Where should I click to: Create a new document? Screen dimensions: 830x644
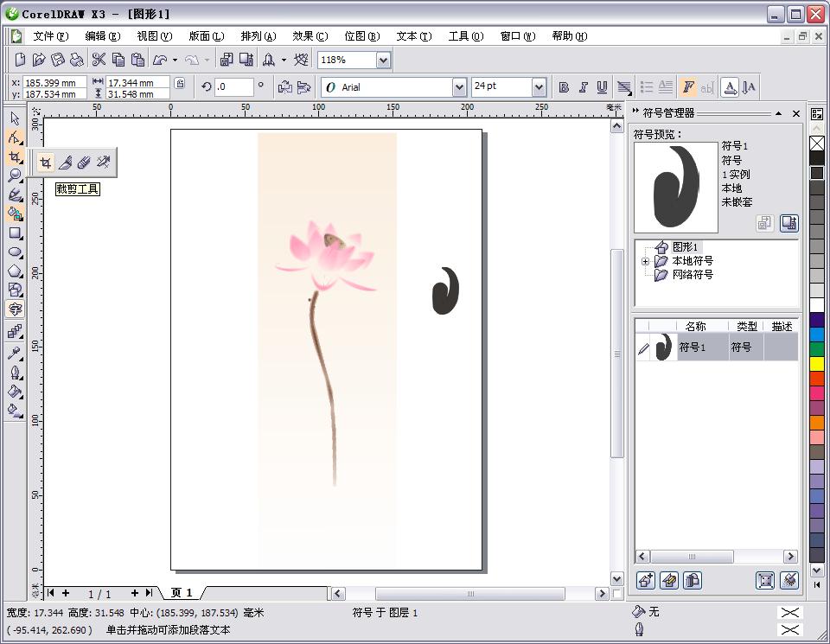(20, 60)
